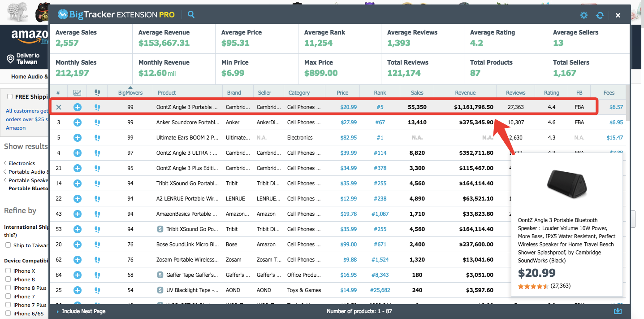
Task: Sort table by Rank column header
Action: pyautogui.click(x=380, y=93)
